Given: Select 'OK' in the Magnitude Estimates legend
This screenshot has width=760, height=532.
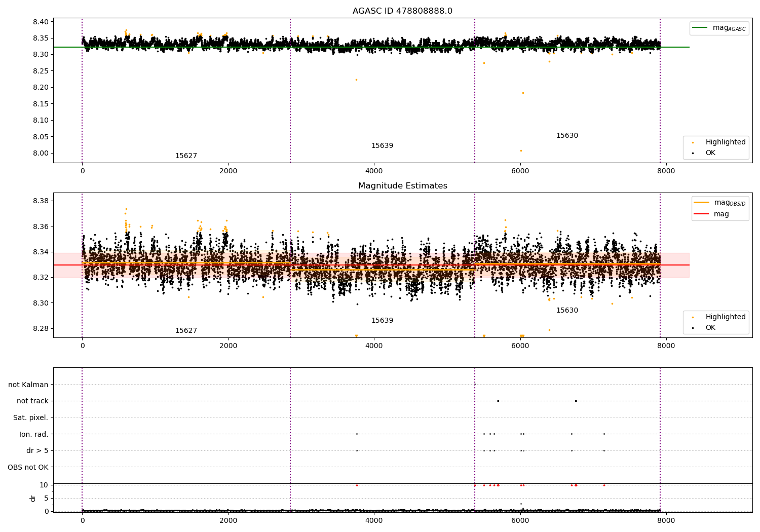Looking at the screenshot, I should (x=704, y=328).
